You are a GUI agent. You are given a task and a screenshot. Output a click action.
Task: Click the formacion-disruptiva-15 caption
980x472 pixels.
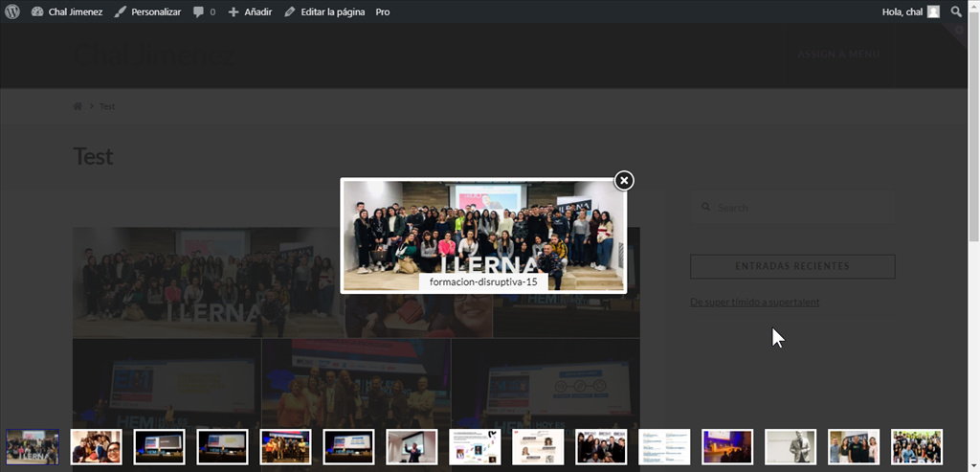(483, 281)
